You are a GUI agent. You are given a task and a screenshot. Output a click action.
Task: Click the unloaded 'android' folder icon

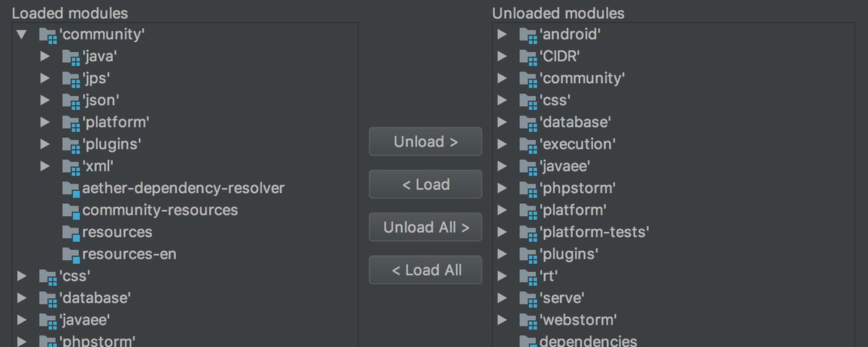pyautogui.click(x=528, y=34)
